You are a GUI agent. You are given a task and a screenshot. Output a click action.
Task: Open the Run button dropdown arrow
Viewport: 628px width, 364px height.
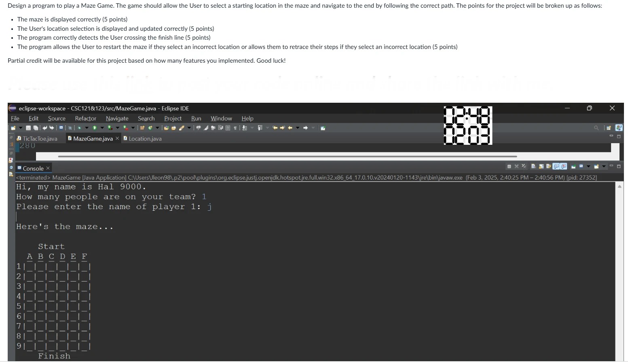(102, 128)
